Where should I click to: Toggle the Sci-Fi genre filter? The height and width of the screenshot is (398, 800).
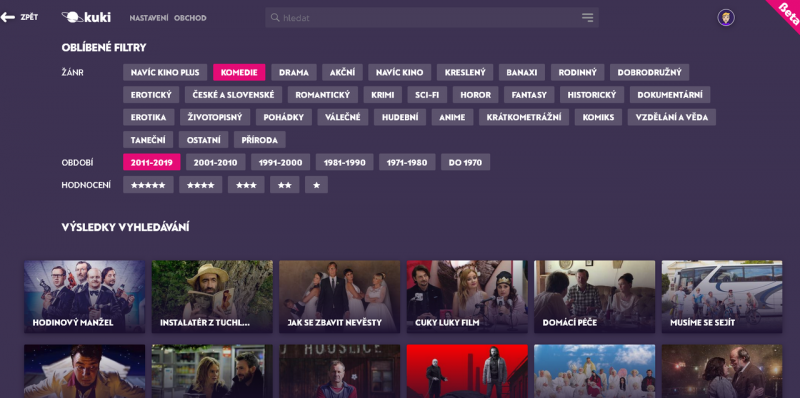click(x=427, y=95)
